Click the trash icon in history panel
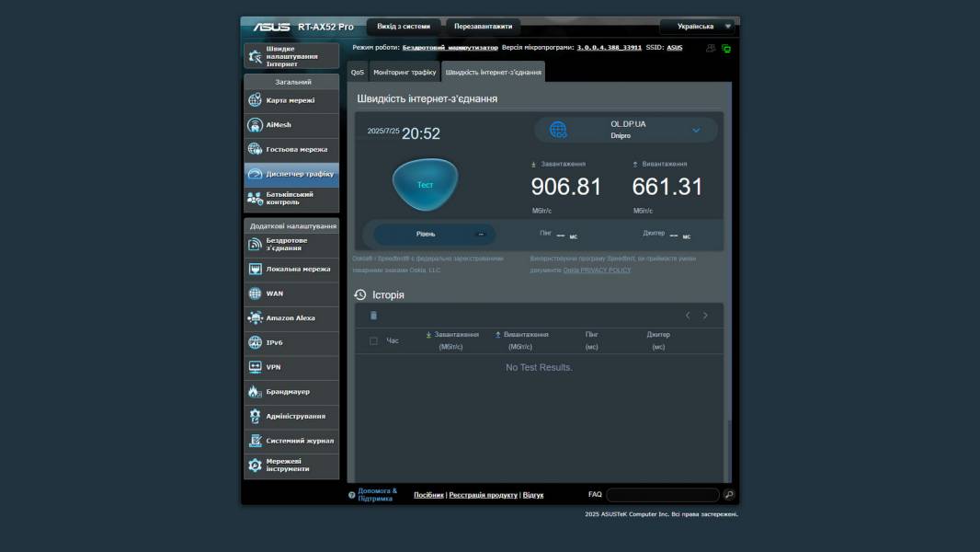980x552 pixels. tap(373, 316)
